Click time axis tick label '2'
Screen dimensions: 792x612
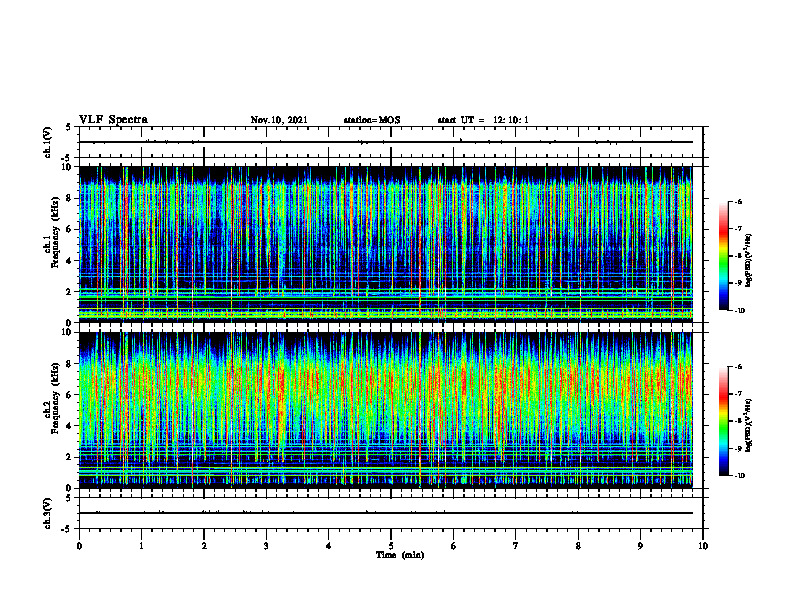point(204,546)
